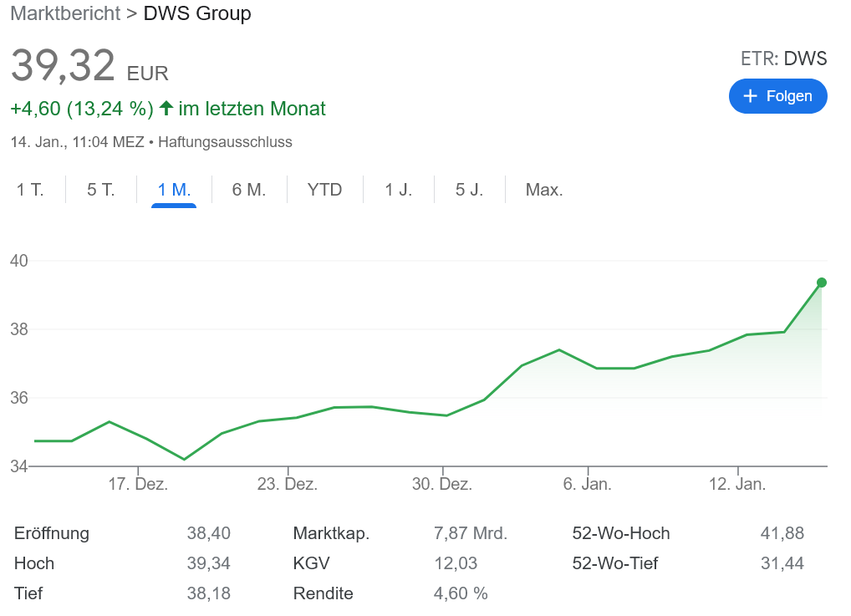Click the 12. Jan. axis label
The image size is (851, 616).
[x=737, y=484]
